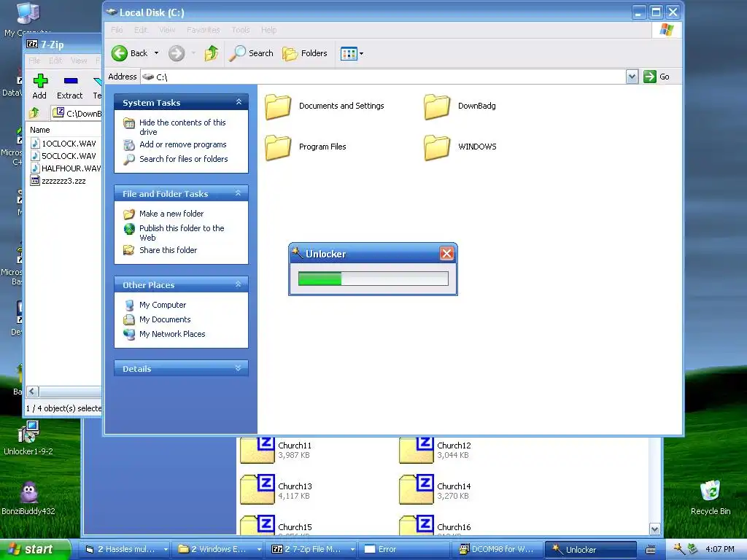Go back using the Back arrow button
This screenshot has width=747, height=560.
pyautogui.click(x=130, y=53)
